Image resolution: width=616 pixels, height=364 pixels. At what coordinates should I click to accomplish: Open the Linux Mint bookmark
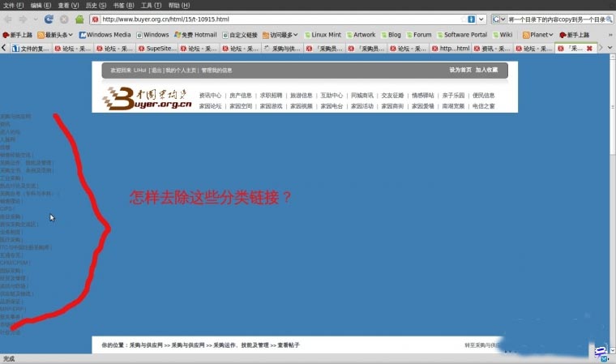[323, 35]
